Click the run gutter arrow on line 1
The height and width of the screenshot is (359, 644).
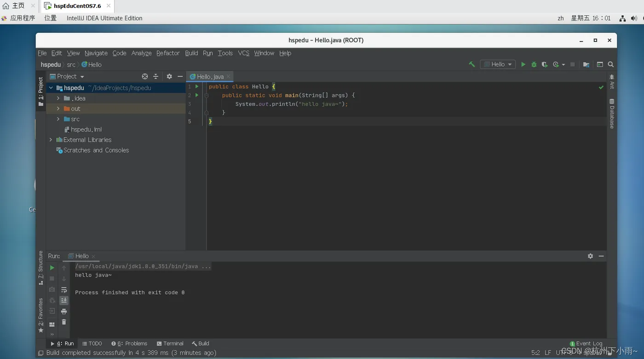(x=197, y=86)
